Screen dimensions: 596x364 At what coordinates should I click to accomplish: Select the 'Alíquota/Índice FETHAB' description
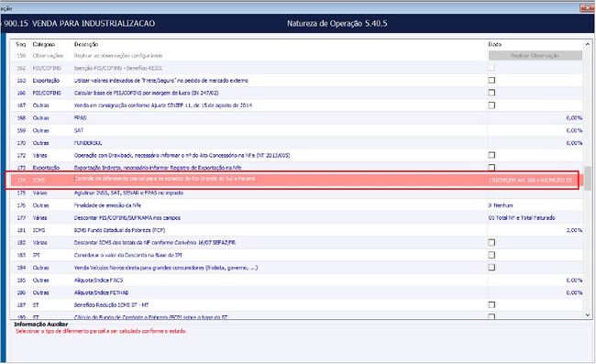pos(101,292)
